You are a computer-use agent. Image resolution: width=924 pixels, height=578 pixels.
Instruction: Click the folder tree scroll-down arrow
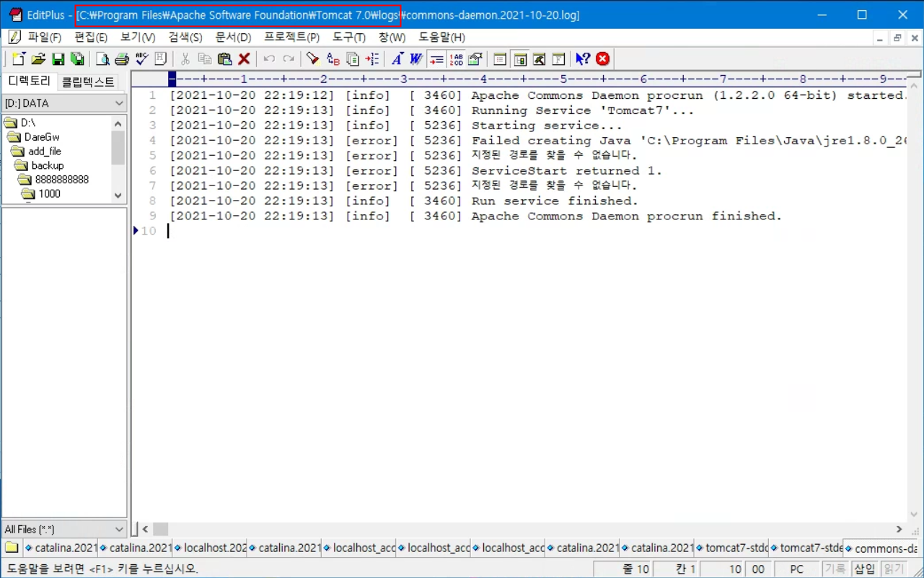click(x=118, y=195)
